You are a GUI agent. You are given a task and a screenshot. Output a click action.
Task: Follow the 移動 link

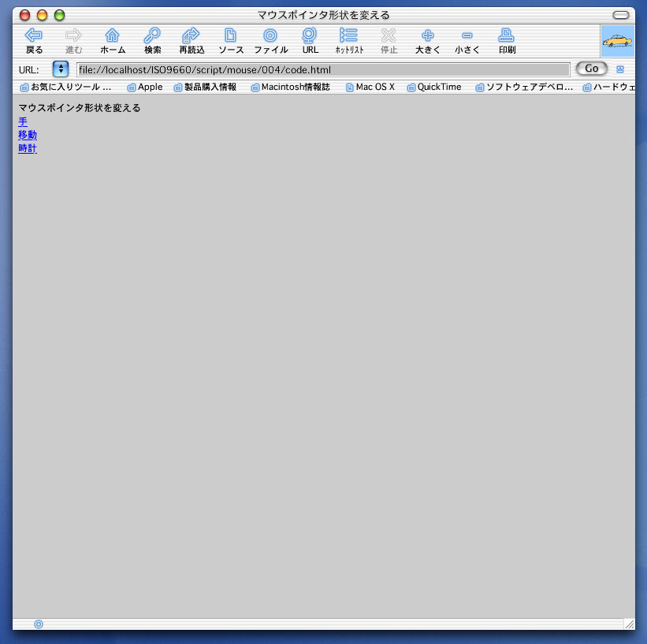28,135
